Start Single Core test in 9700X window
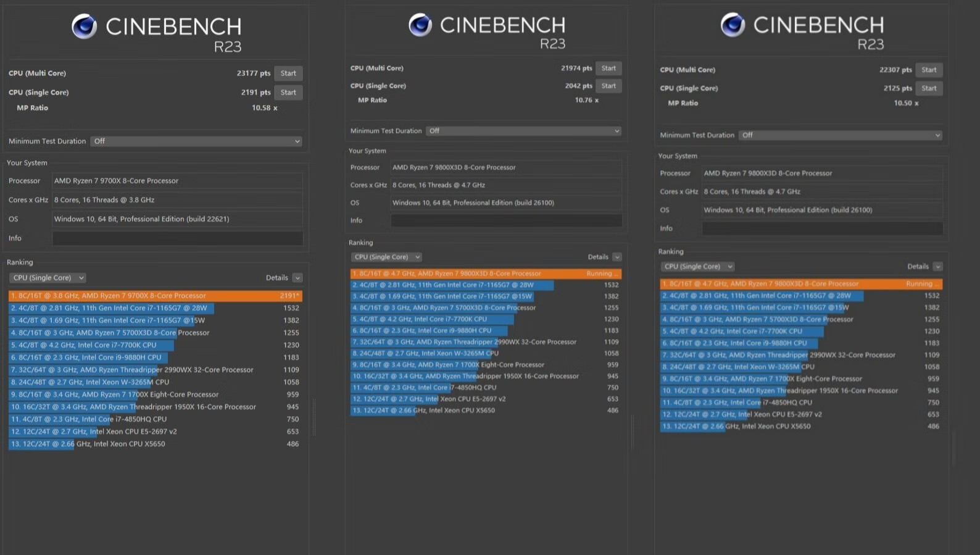Screen dimensions: 980x555 288,93
